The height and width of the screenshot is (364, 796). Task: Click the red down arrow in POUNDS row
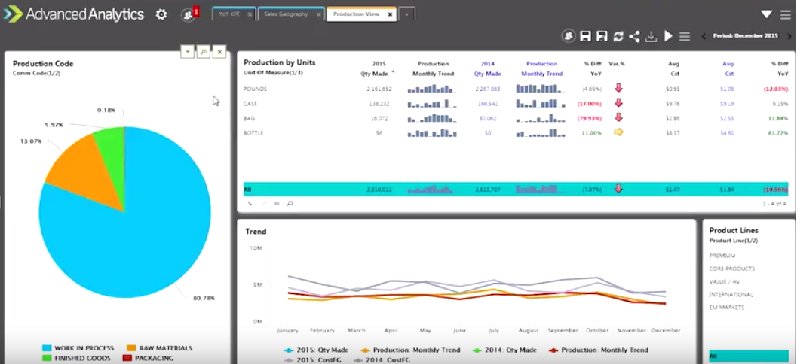(x=618, y=88)
